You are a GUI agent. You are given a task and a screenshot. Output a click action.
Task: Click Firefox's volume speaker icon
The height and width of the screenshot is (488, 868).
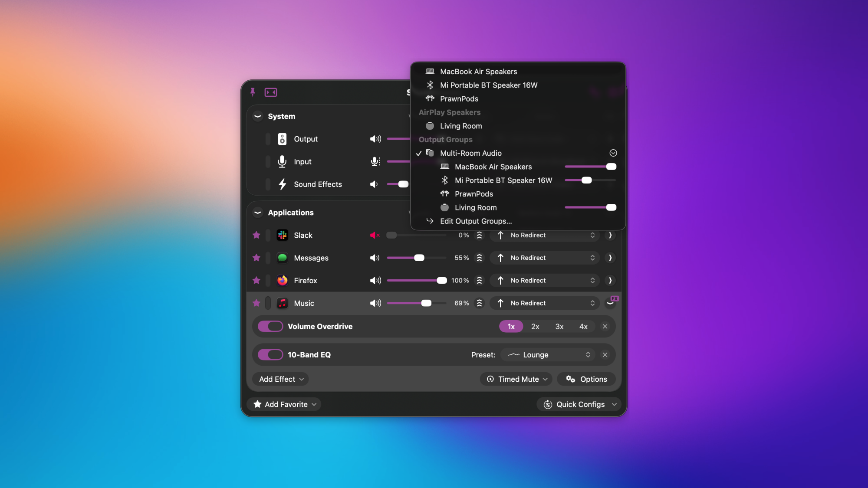coord(375,281)
